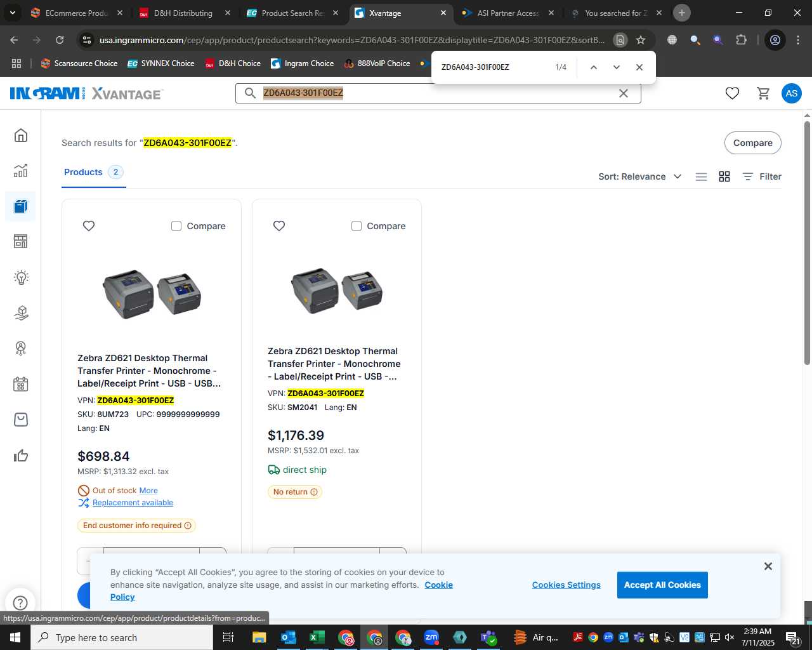Open the wishlist heart in header
This screenshot has height=650, width=812.
click(x=732, y=93)
